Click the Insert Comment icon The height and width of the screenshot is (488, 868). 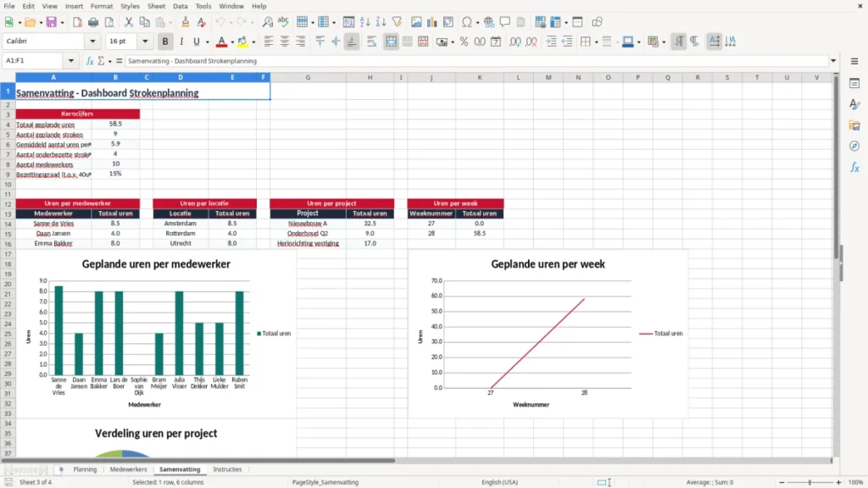coord(505,22)
